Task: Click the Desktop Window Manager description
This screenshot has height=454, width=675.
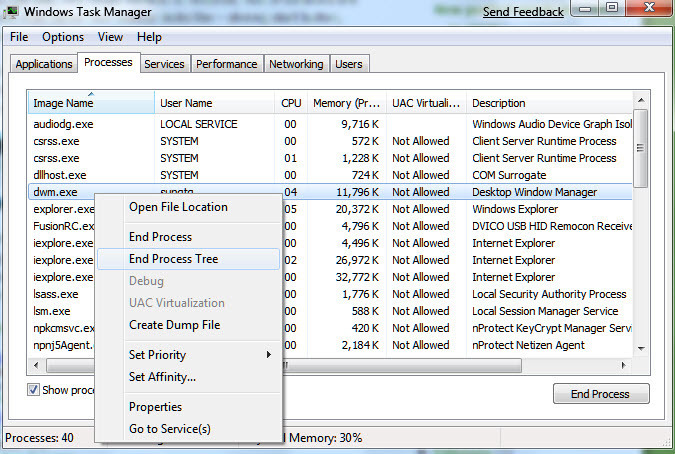Action: point(534,192)
